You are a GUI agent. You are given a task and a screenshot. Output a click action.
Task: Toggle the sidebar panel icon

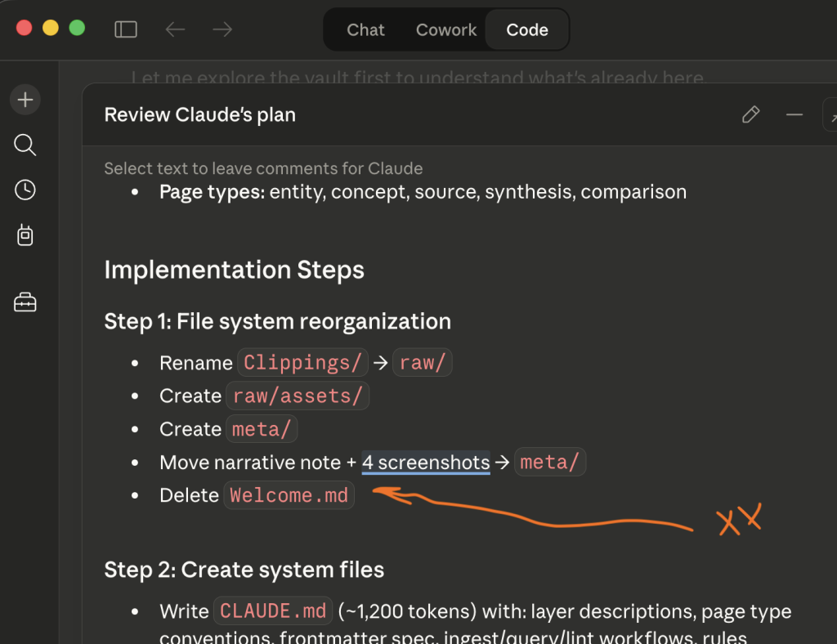pos(126,29)
